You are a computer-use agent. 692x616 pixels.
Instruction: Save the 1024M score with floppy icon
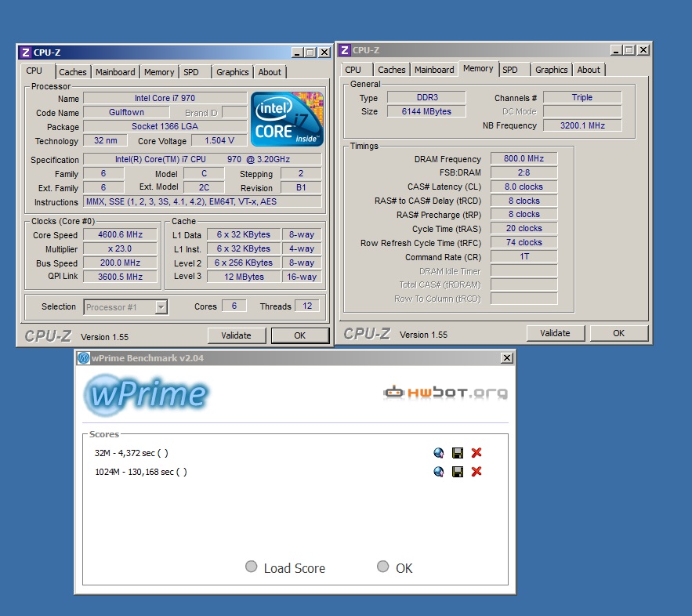(x=458, y=472)
